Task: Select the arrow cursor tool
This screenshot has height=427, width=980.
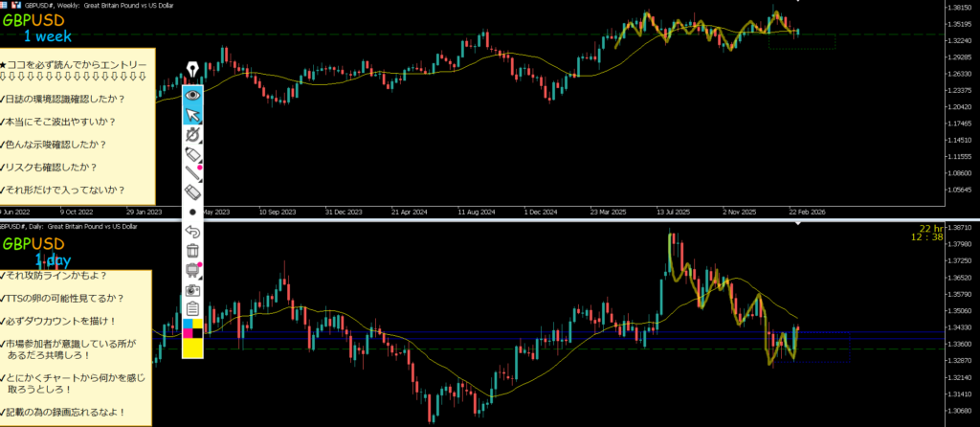Action: pos(192,115)
